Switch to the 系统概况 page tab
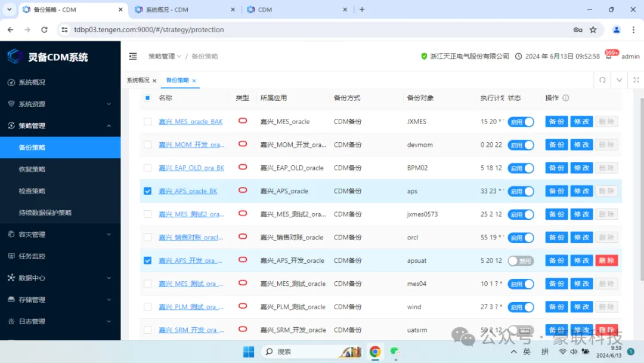644x363 pixels. coord(138,80)
